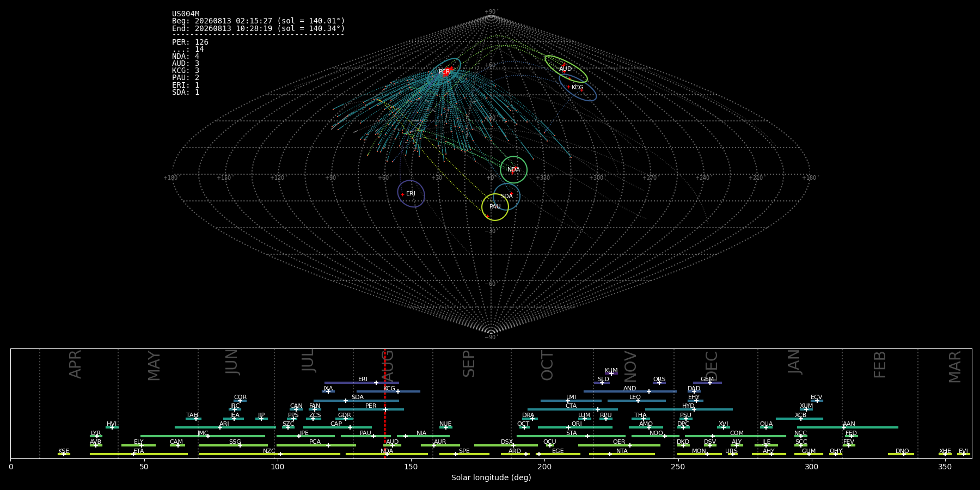This screenshot has width=980, height=490.
Task: Select the LEO shower bar
Action: [636, 401]
